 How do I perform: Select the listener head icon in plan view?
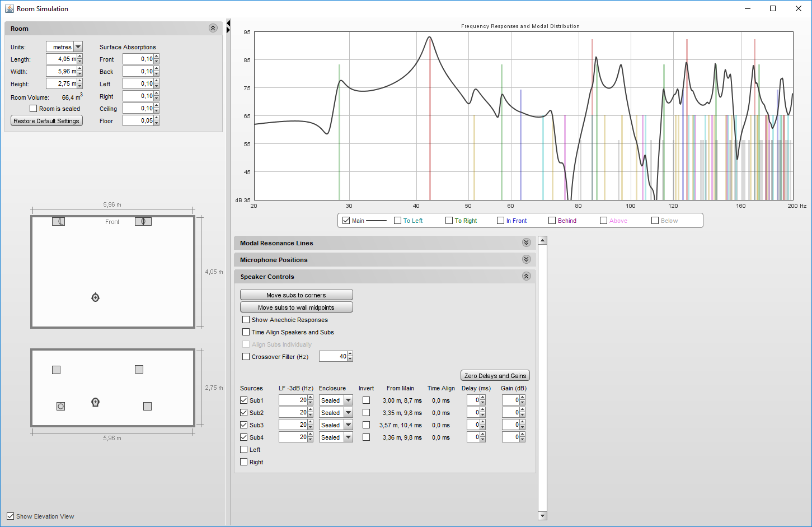(x=95, y=297)
